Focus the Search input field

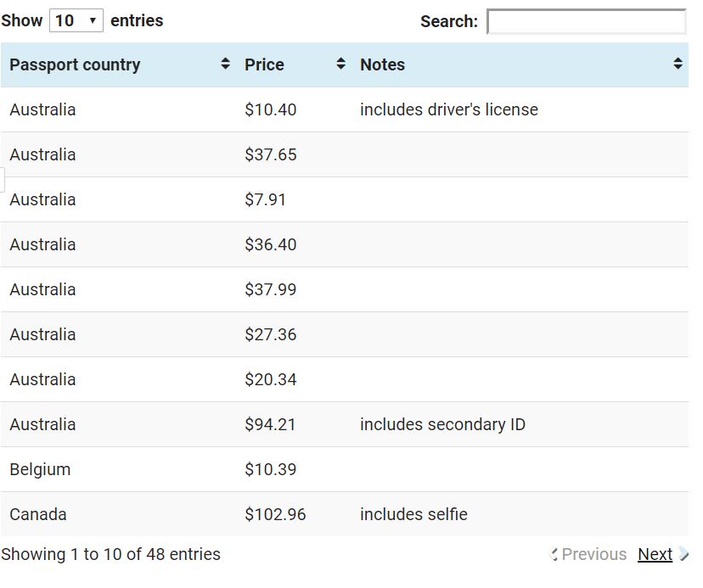(587, 21)
